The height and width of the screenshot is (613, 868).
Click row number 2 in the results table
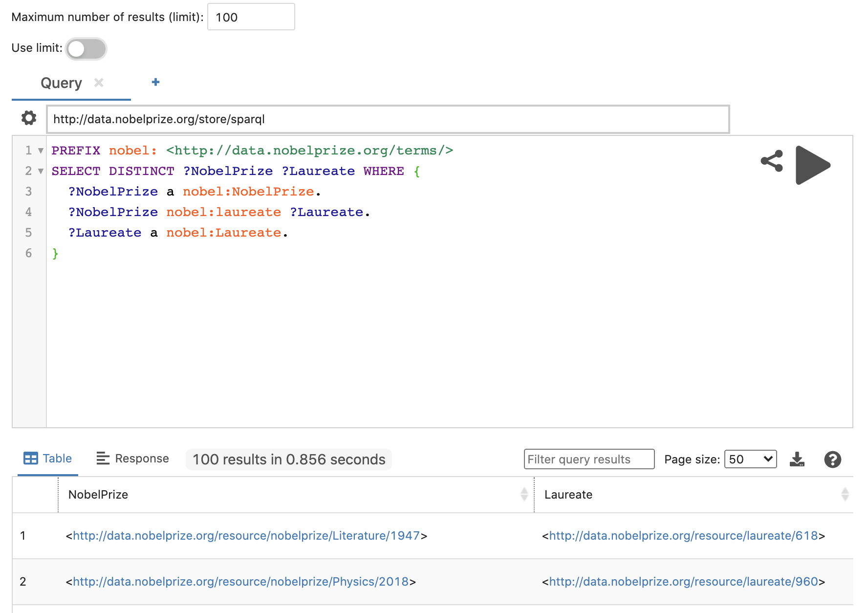[x=23, y=582]
